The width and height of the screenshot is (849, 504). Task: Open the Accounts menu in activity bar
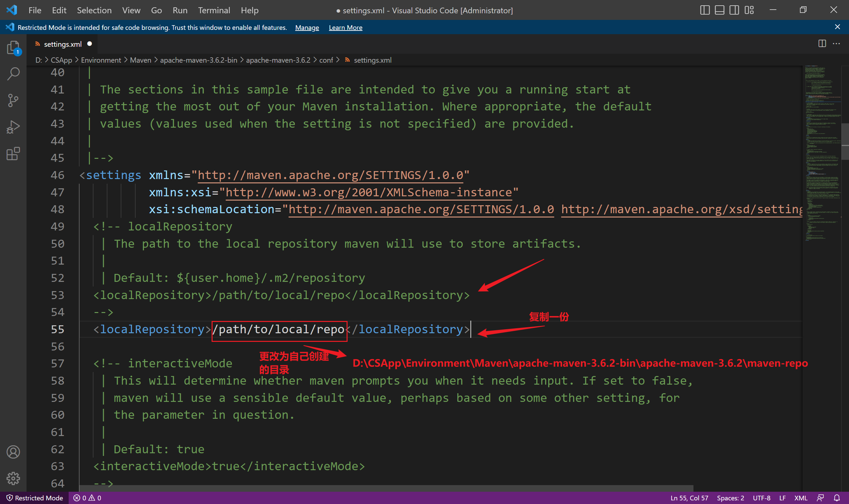click(13, 452)
